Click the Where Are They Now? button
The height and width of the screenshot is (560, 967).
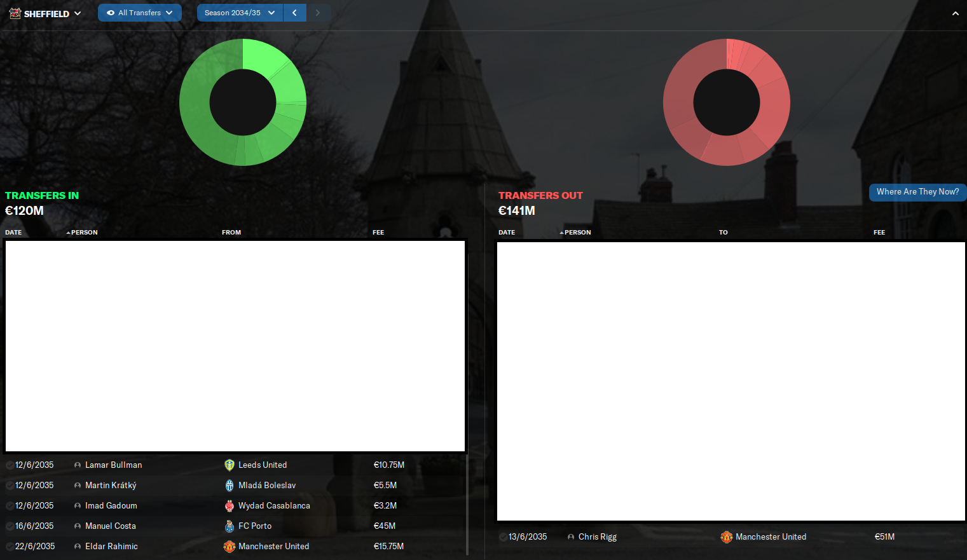[917, 192]
